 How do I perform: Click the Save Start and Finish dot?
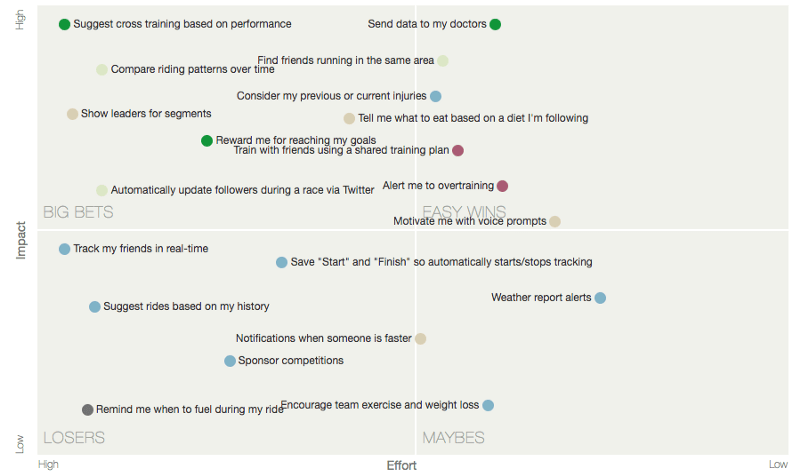coord(282,263)
